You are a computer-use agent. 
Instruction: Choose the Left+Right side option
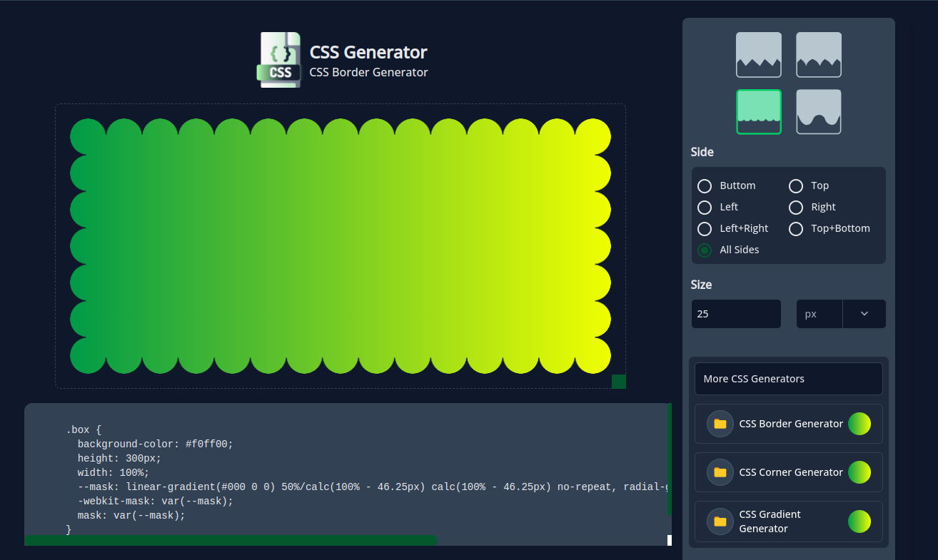pos(705,229)
